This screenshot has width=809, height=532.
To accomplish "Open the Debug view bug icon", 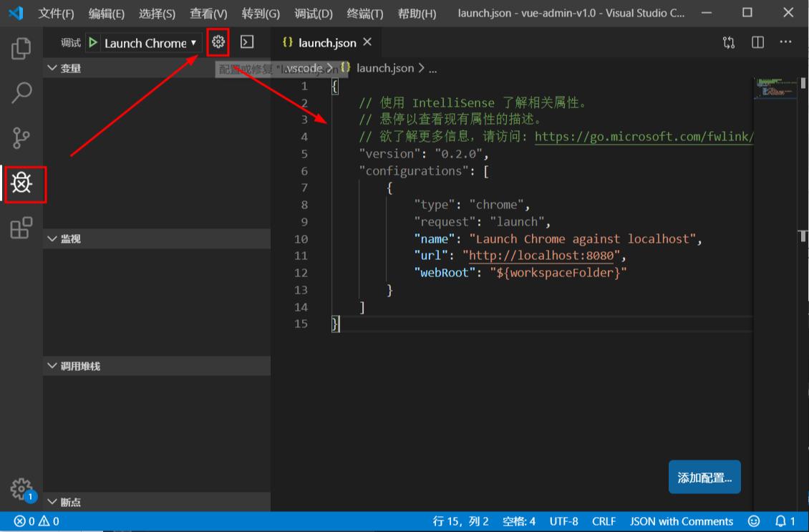I will coord(21,183).
